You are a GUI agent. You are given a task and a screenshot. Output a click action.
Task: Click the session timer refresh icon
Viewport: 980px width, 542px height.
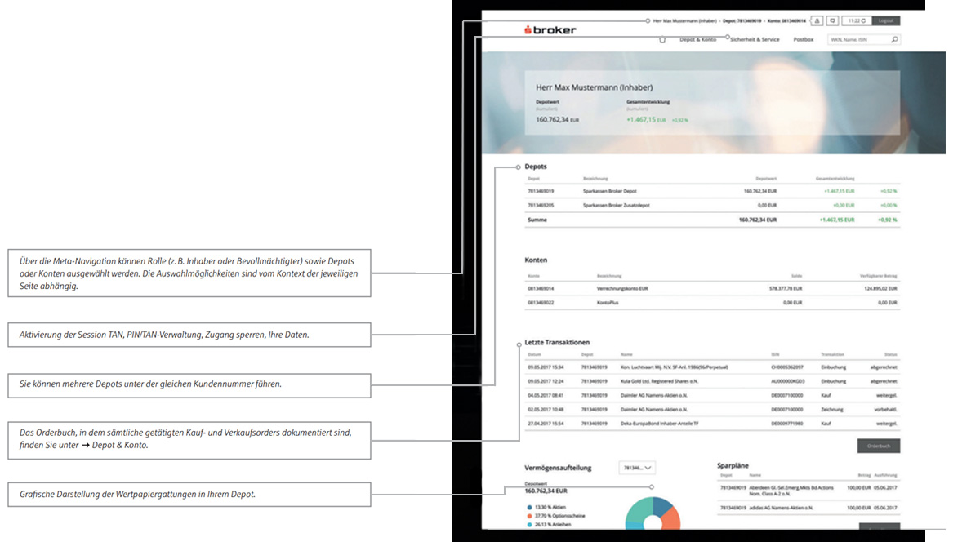[863, 20]
